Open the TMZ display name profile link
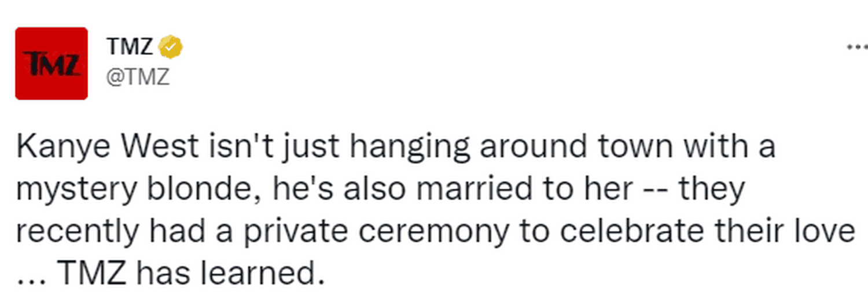Screen dimensions: 868x295 click(x=129, y=47)
